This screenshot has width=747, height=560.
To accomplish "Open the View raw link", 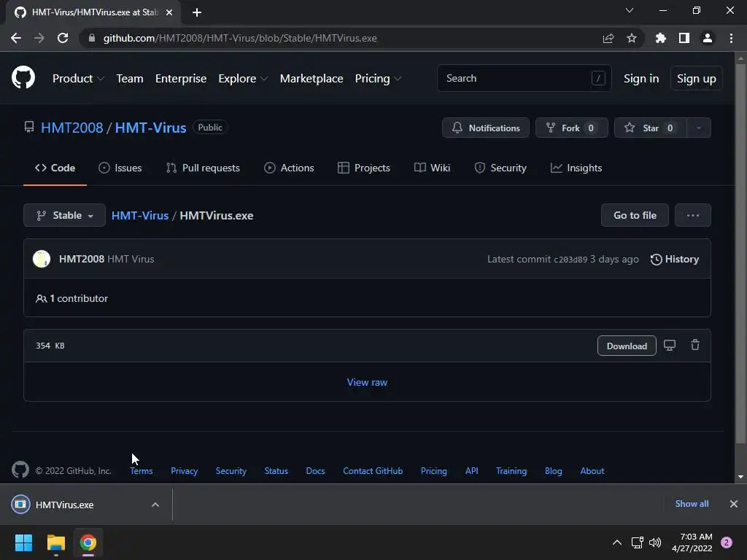I will (368, 382).
